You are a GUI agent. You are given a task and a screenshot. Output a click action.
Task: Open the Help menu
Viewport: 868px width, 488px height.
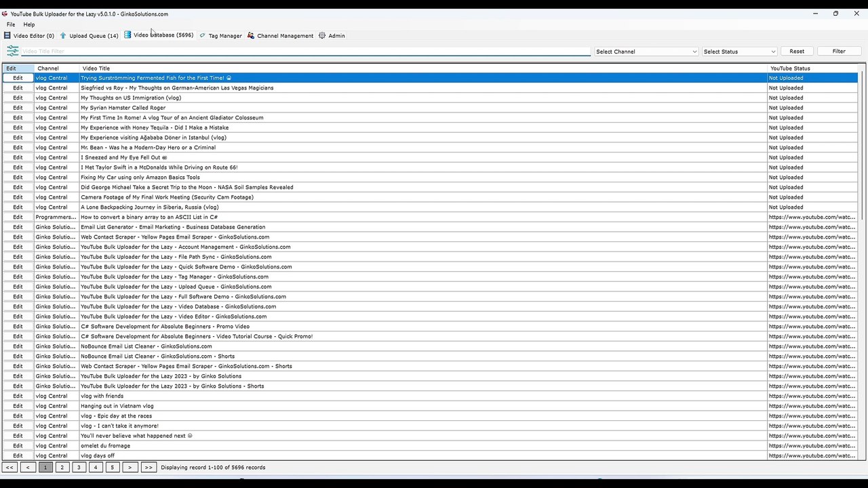point(29,24)
